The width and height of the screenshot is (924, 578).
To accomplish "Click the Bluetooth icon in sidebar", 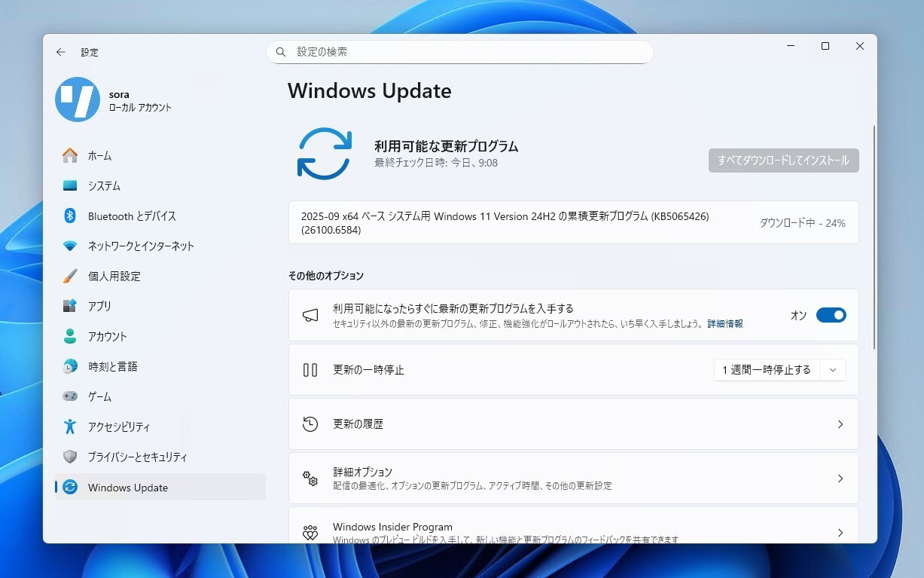I will tap(70, 216).
